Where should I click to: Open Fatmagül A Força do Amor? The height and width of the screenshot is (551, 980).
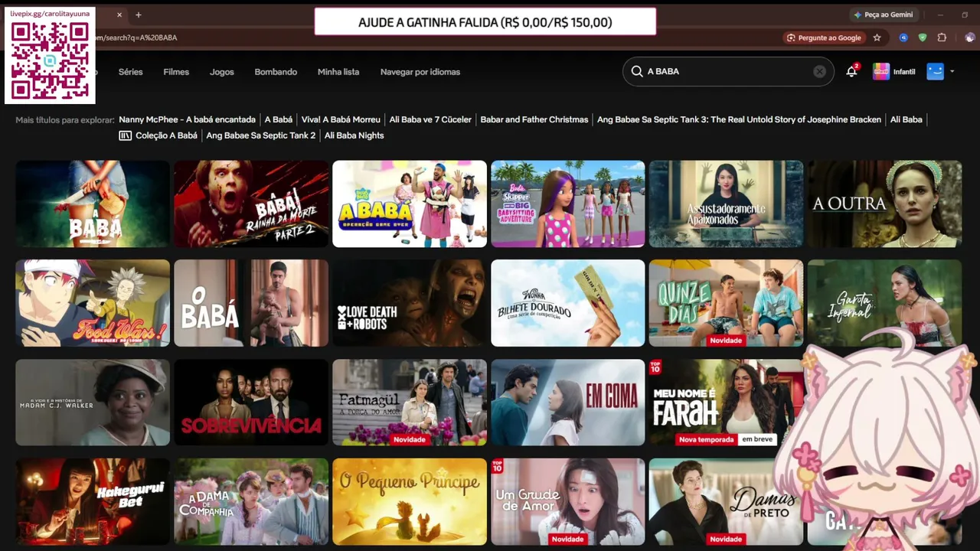(410, 403)
